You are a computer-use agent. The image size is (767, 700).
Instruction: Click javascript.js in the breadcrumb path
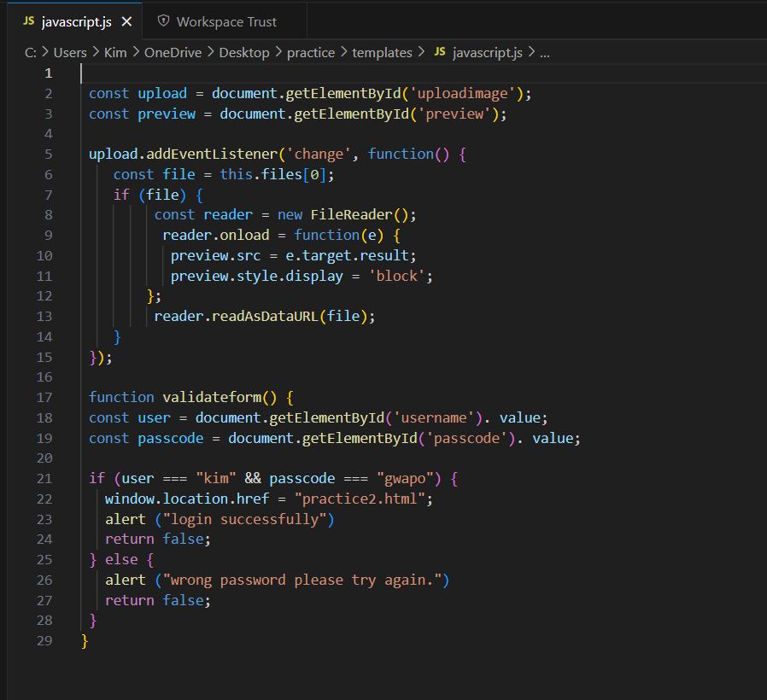pyautogui.click(x=488, y=52)
